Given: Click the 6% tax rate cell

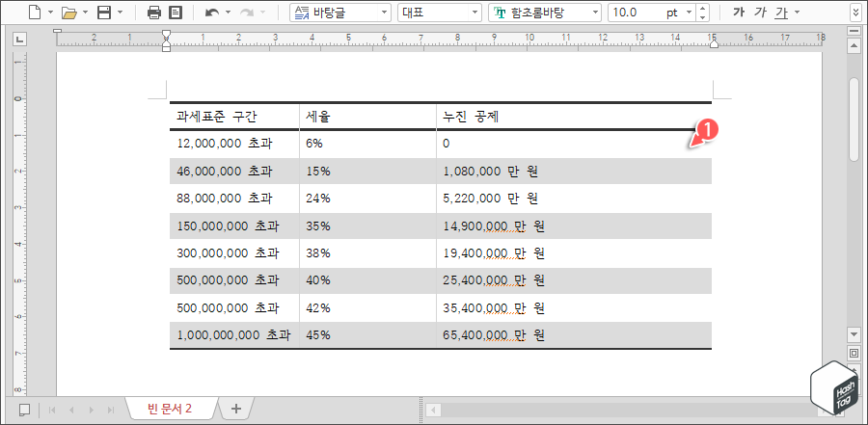Looking at the screenshot, I should pyautogui.click(x=368, y=144).
